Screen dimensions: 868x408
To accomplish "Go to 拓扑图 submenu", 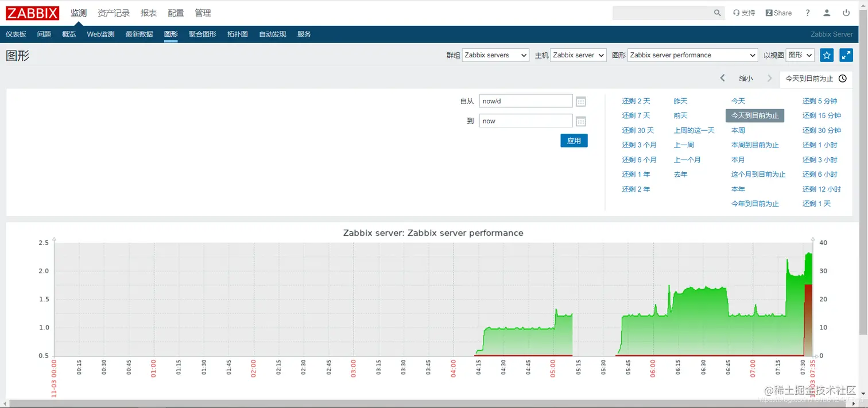I will click(x=238, y=34).
